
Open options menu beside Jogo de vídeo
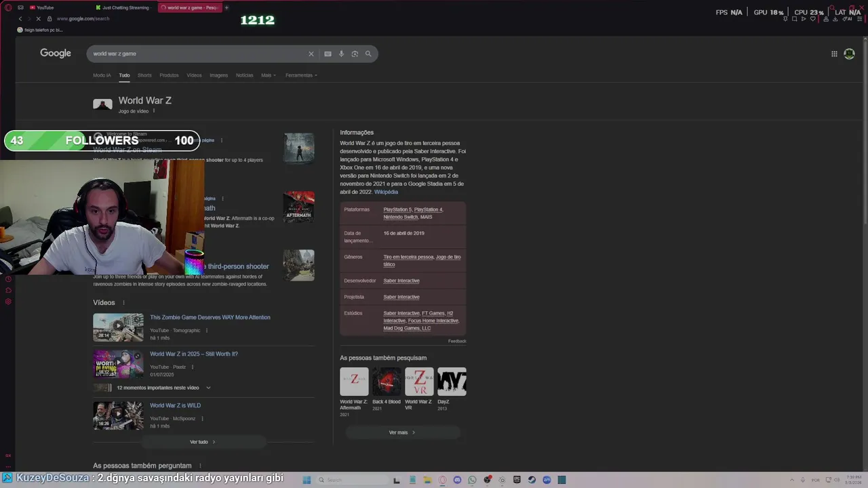154,111
